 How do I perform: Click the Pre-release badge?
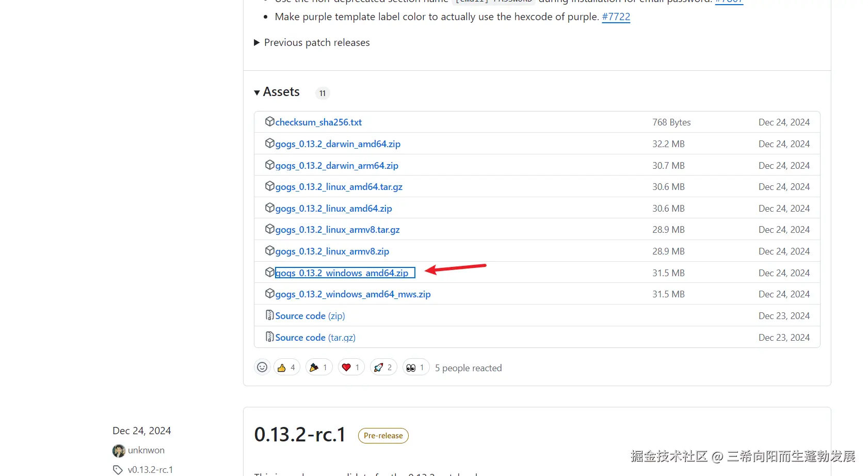pos(383,436)
